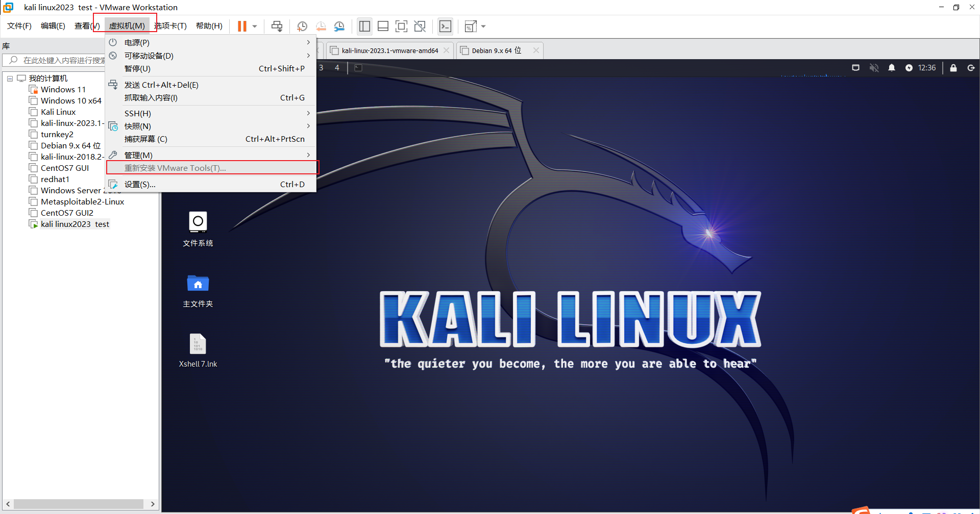The height and width of the screenshot is (514, 980).
Task: Open the power options dropdown arrow beside pause
Action: 254,26
